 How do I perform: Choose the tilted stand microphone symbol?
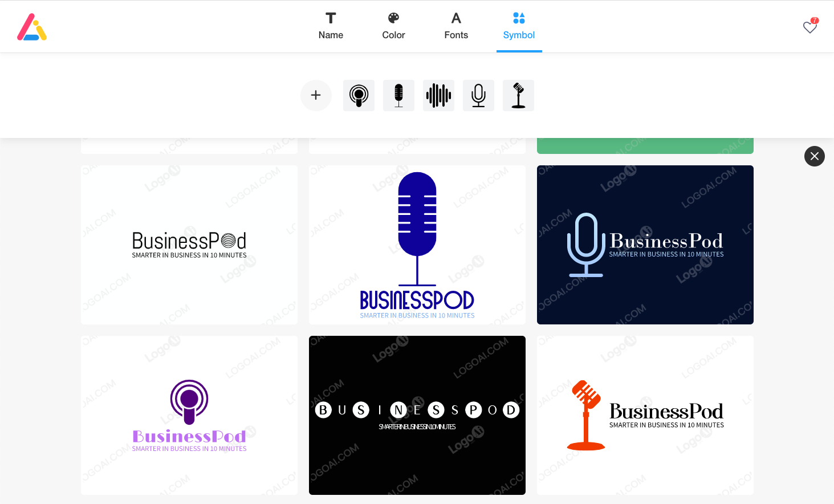pyautogui.click(x=518, y=95)
